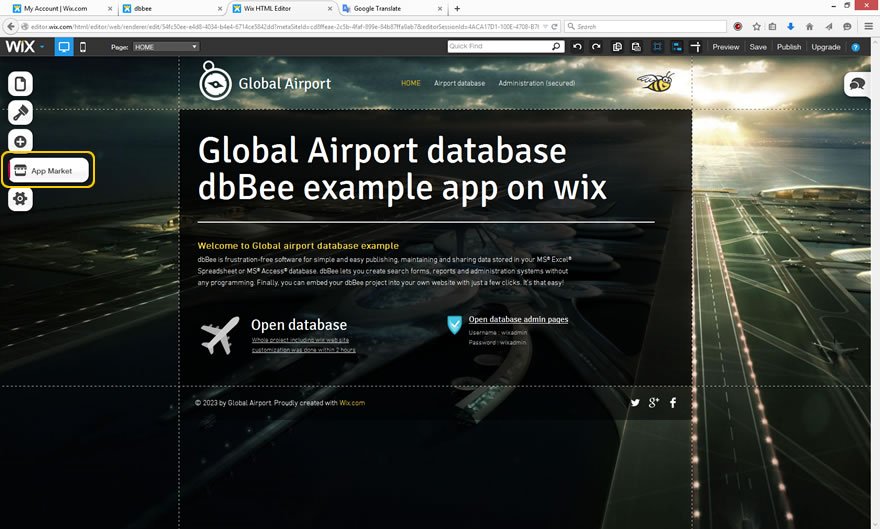
Task: Open the Settings gear in the sidebar
Action: pos(20,199)
